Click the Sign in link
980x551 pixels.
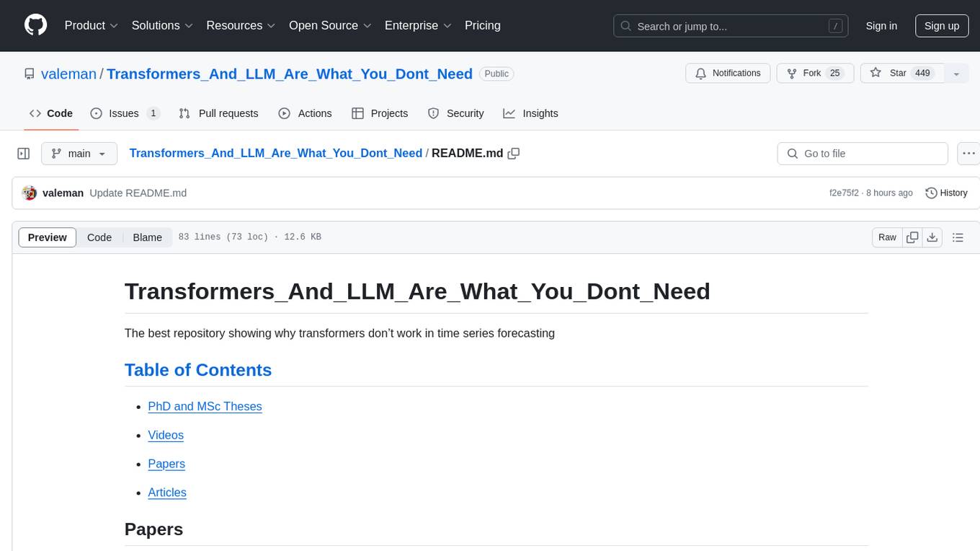pyautogui.click(x=881, y=26)
